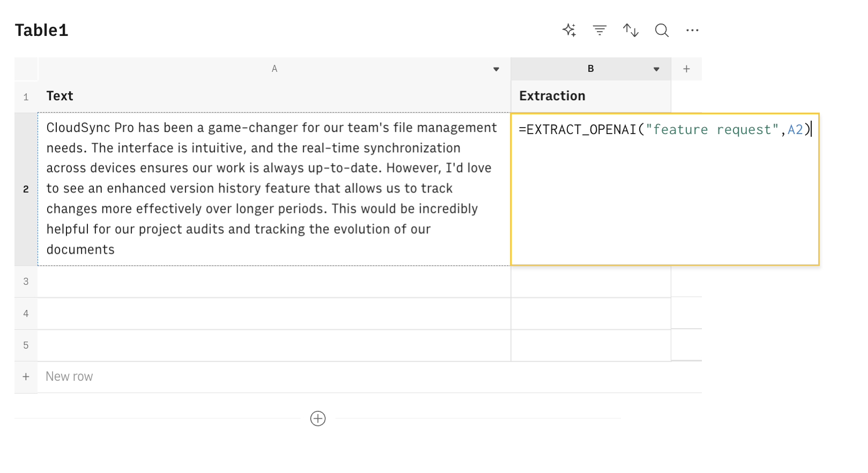
Task: Select the Extraction header cell
Action: (591, 96)
